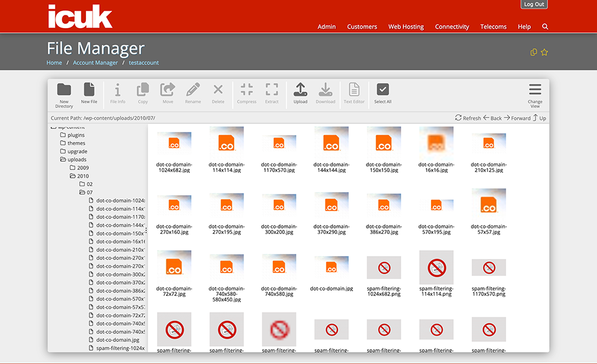Click the icuk logo
Screen dimensions: 597x364
click(80, 16)
